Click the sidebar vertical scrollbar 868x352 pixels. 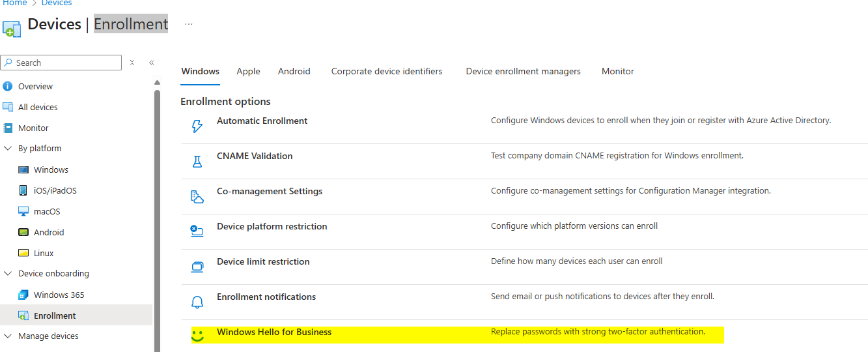[x=157, y=215]
